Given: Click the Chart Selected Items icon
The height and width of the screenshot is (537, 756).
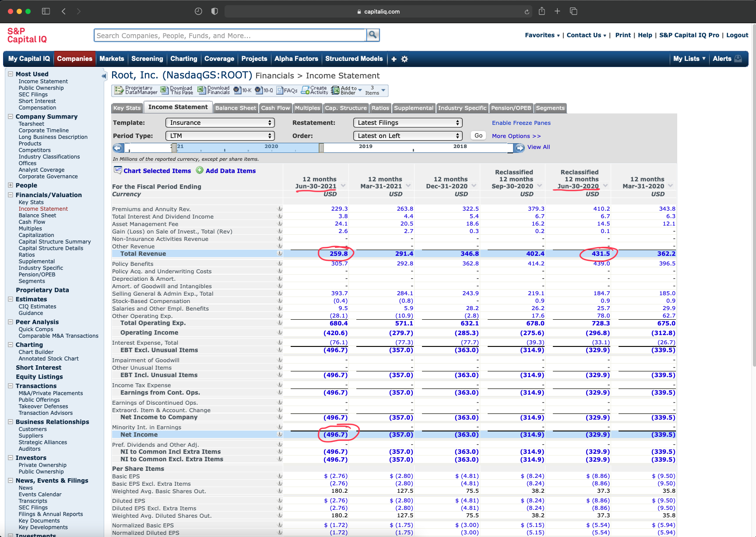Looking at the screenshot, I should [x=117, y=170].
